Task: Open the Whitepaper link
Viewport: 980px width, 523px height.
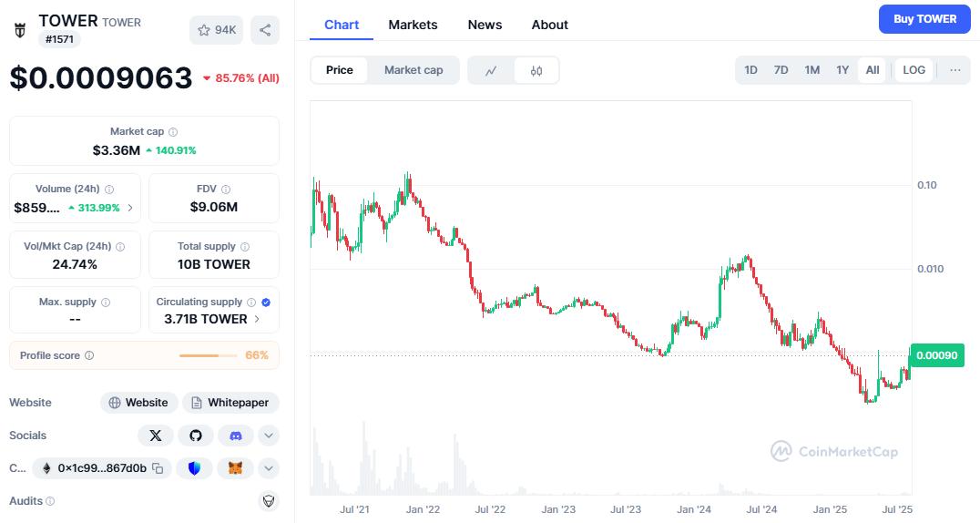Action: [x=230, y=403]
